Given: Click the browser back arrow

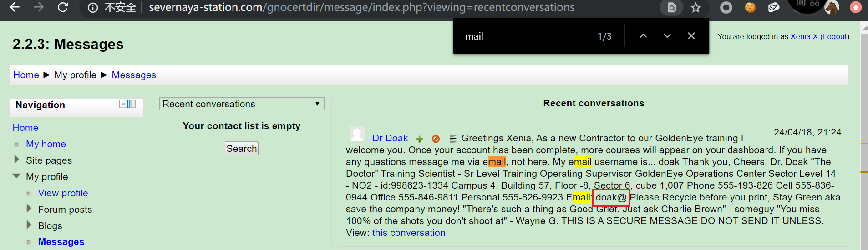Looking at the screenshot, I should [x=15, y=7].
